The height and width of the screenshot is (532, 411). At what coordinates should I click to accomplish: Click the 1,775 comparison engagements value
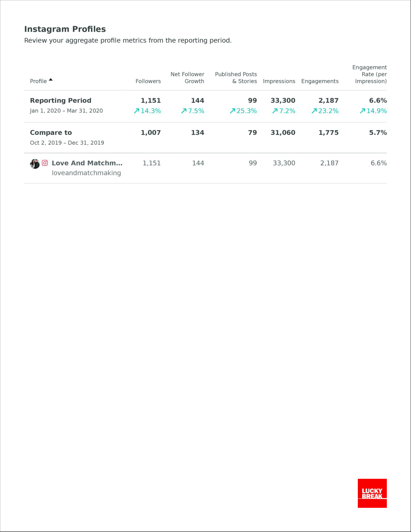point(328,133)
